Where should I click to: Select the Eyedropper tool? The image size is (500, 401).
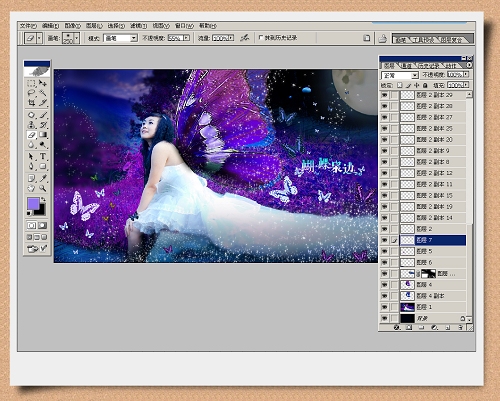coord(43,178)
